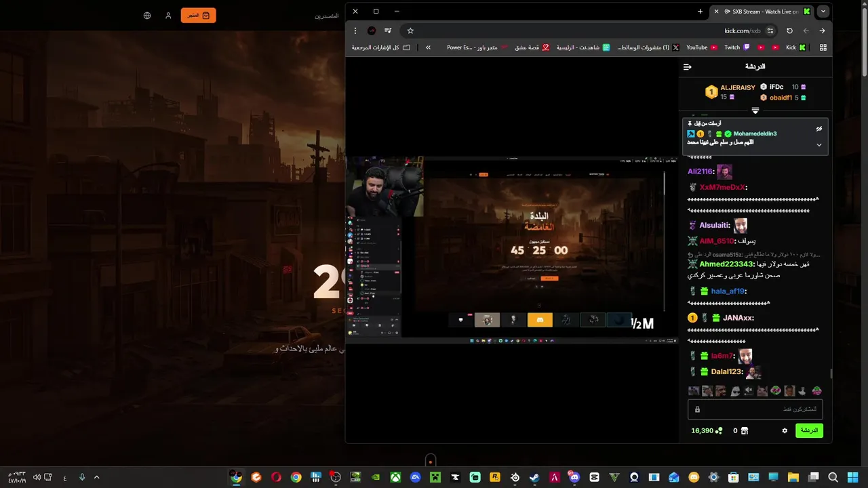Open a new browser tab
Image resolution: width=868 pixels, height=488 pixels.
point(700,12)
